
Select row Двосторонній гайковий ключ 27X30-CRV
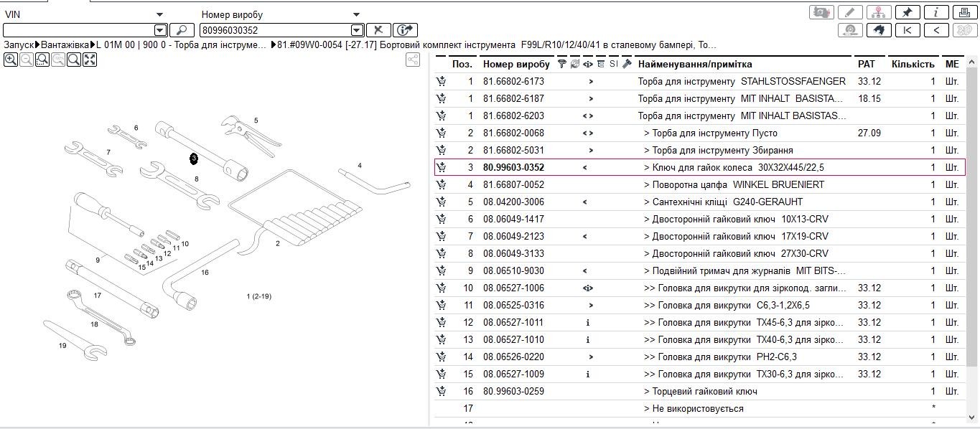[700, 254]
